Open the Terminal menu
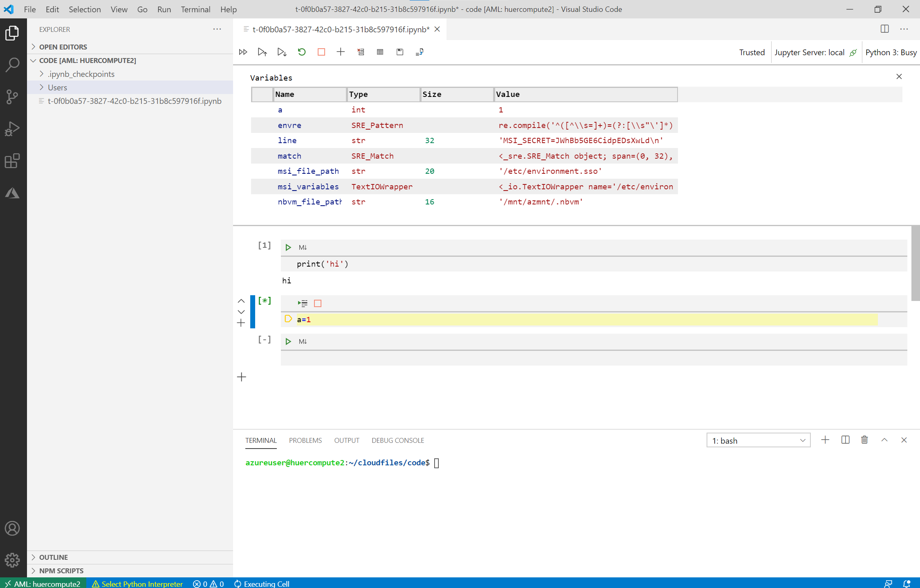 [x=195, y=9]
